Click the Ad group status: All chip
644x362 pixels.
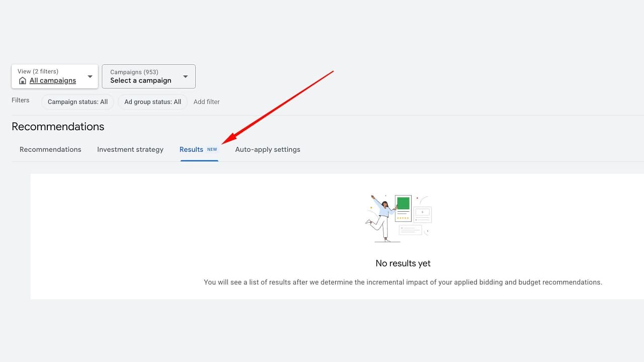(152, 102)
